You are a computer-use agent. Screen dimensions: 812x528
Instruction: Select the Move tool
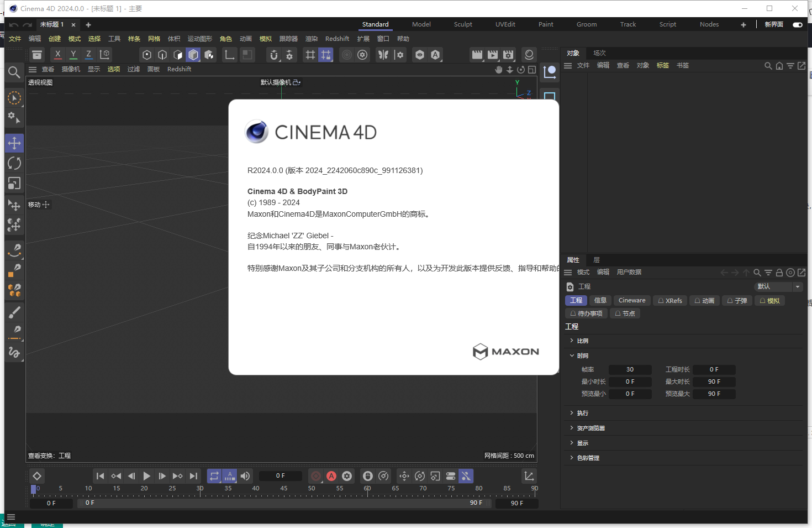14,143
